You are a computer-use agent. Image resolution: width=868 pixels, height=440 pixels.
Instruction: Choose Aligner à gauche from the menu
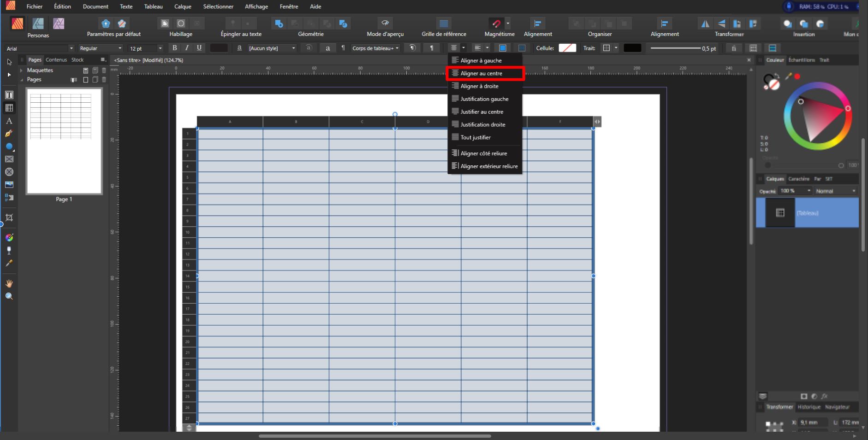(x=485, y=60)
